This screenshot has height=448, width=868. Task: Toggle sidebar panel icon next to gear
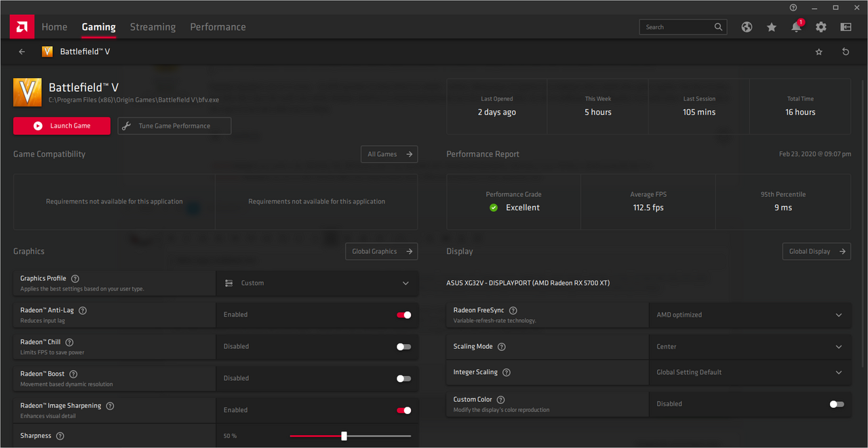point(846,27)
